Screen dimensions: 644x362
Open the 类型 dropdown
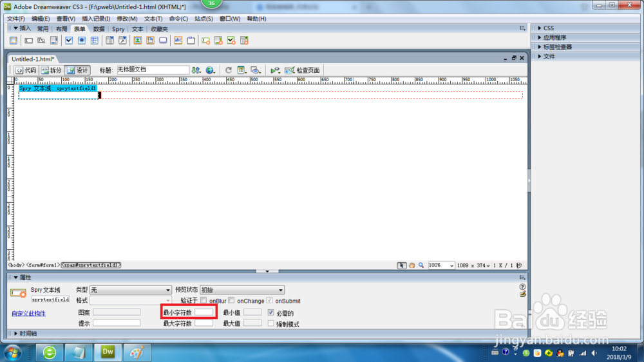130,290
